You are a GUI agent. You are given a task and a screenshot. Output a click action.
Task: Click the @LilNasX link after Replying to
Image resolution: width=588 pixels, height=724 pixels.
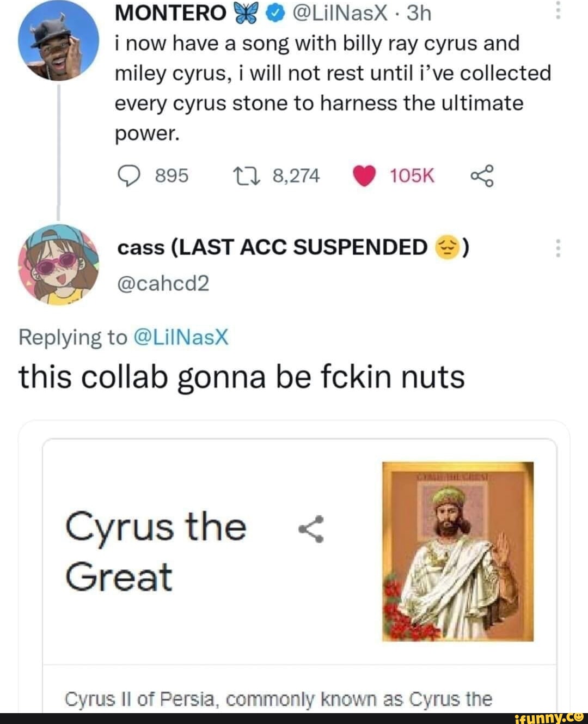coord(180,338)
